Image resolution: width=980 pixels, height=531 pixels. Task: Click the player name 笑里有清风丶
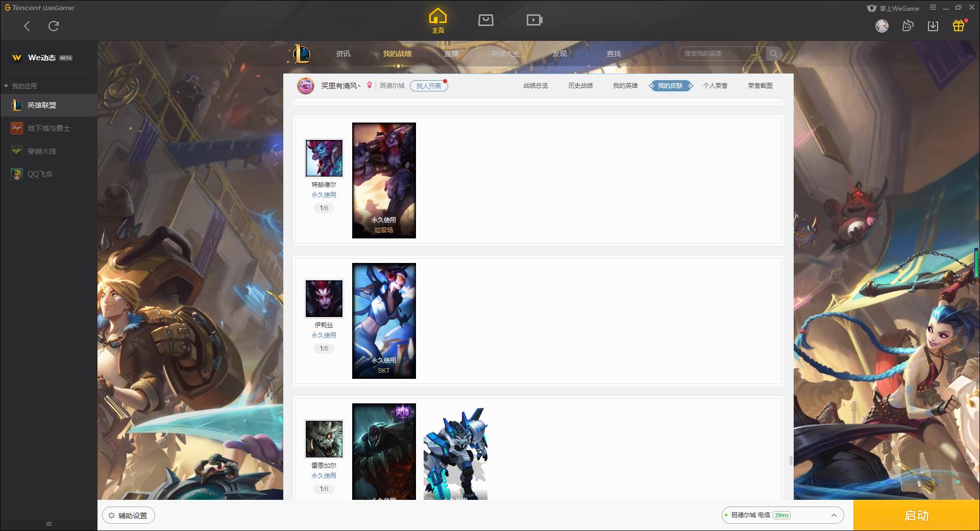tap(341, 86)
